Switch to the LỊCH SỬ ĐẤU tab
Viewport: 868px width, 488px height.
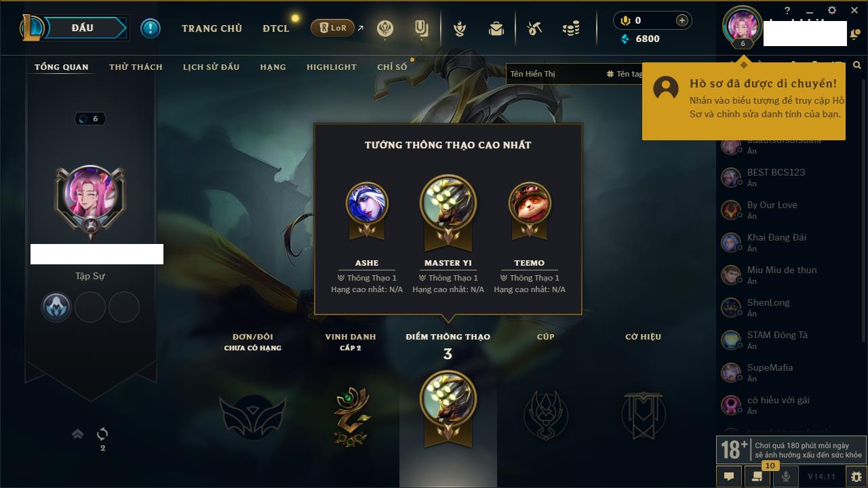tap(211, 66)
